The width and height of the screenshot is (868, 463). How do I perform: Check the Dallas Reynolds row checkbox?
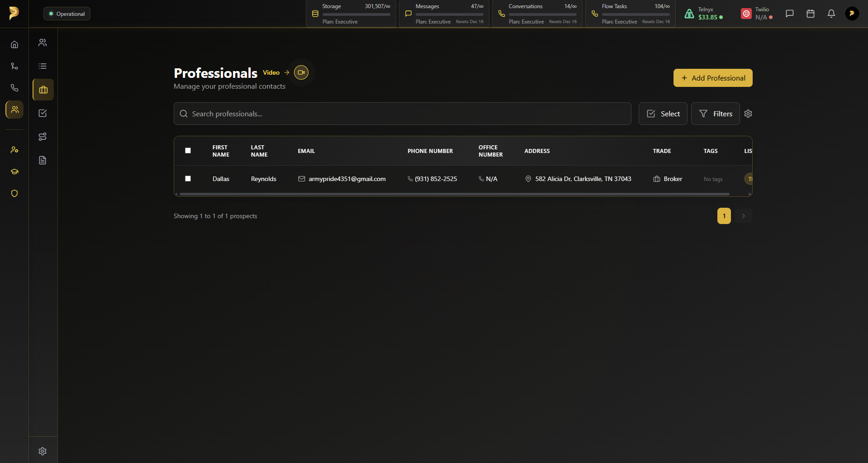[188, 179]
